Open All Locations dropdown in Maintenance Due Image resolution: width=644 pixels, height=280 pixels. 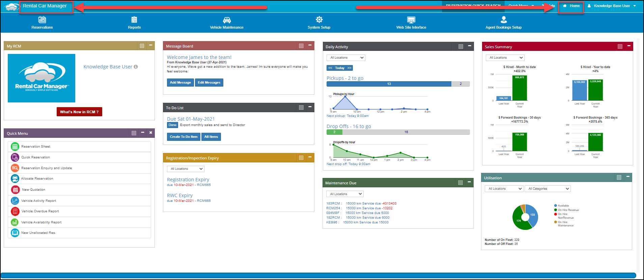tap(345, 194)
